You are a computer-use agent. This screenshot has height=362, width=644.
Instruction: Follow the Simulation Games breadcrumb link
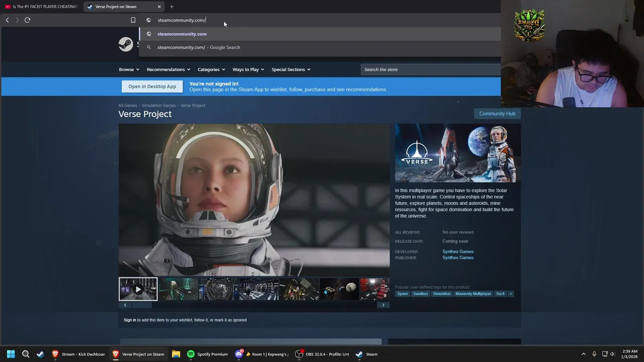pyautogui.click(x=158, y=106)
